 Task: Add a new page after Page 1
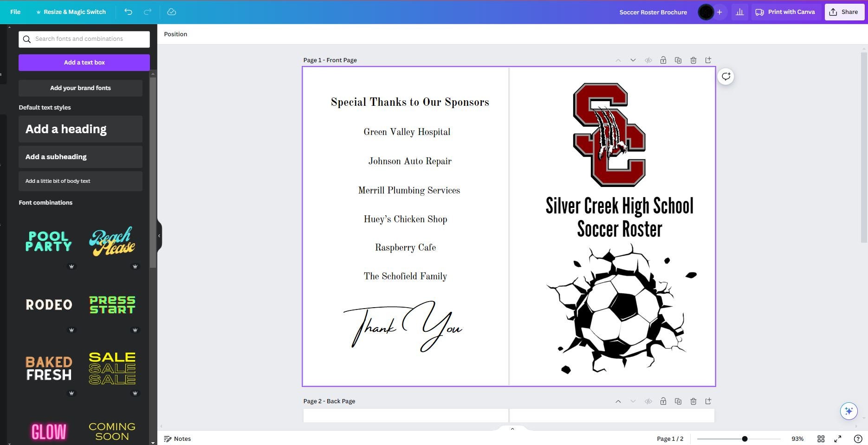708,60
